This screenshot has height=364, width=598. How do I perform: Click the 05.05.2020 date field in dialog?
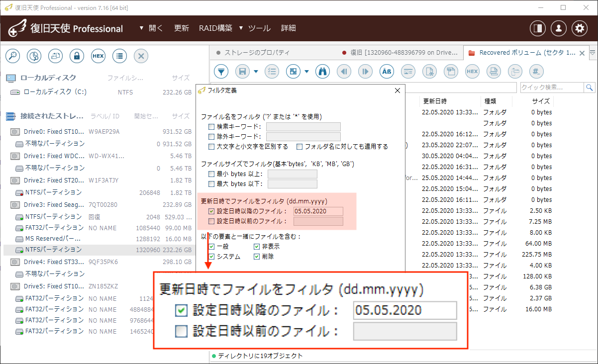click(x=318, y=211)
